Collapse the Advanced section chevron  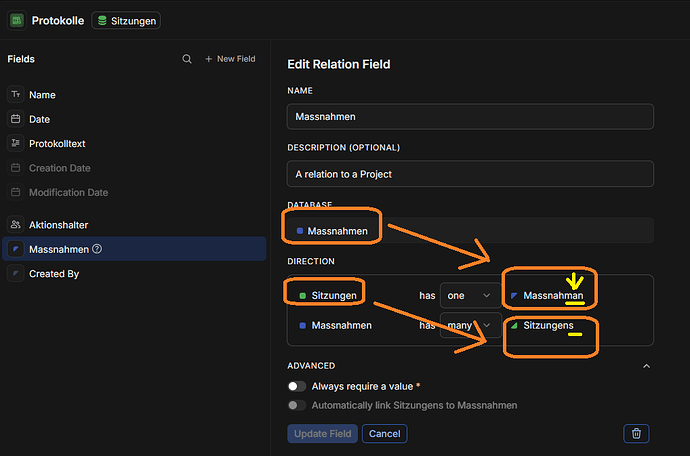(x=646, y=366)
